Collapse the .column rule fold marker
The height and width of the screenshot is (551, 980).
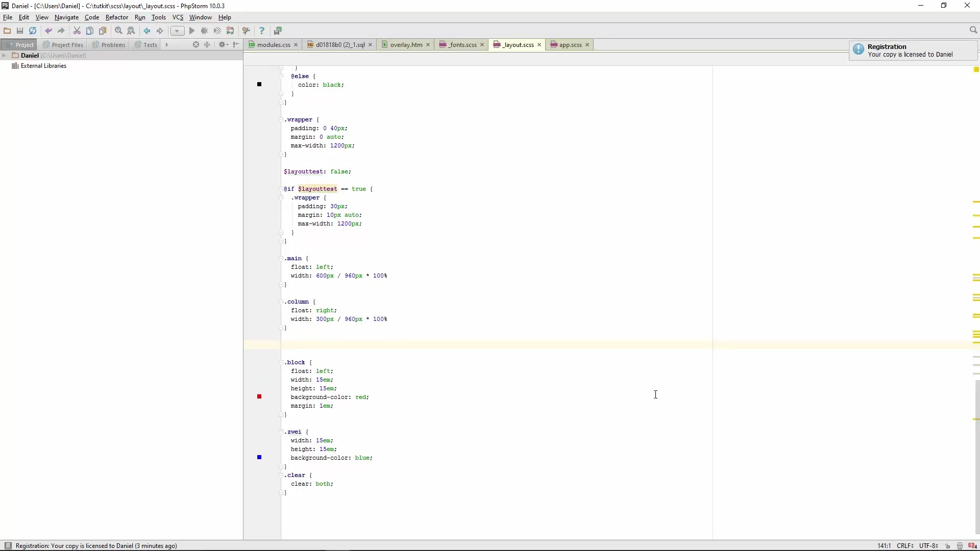(281, 302)
